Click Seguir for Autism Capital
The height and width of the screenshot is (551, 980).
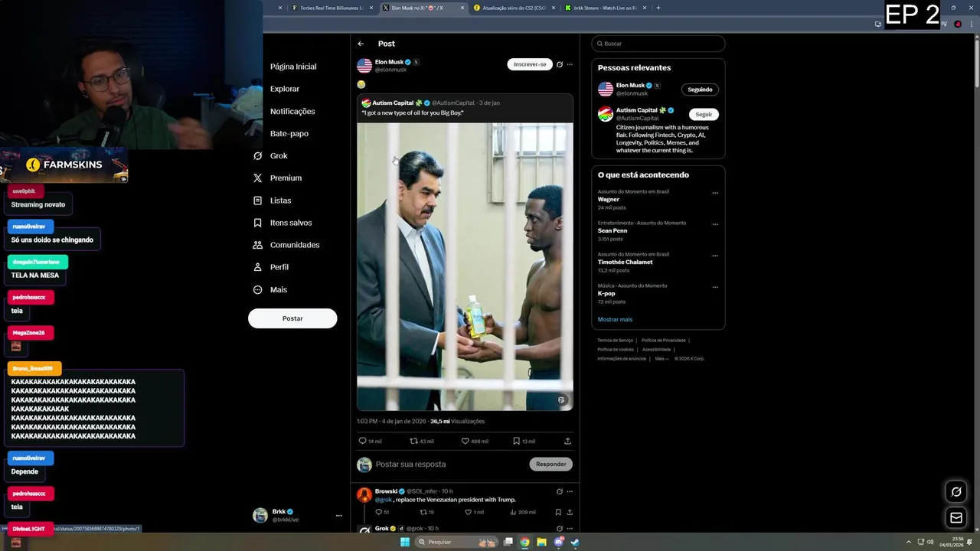pos(704,114)
